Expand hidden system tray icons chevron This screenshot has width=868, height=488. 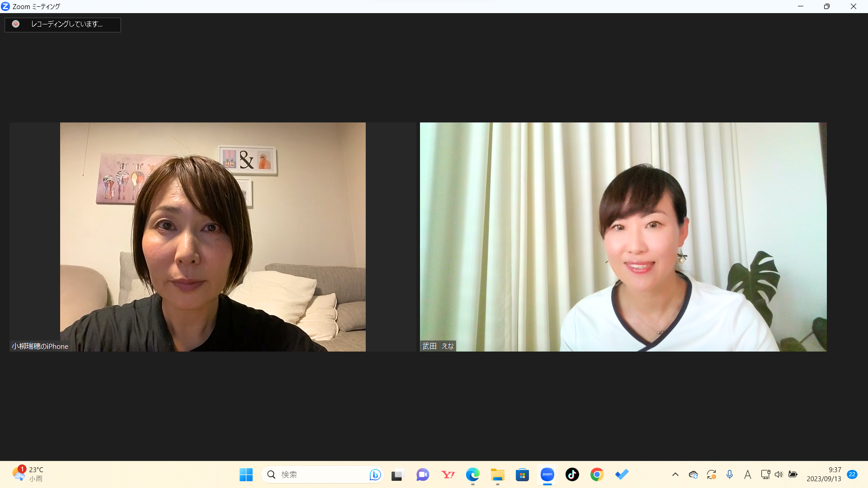(675, 474)
